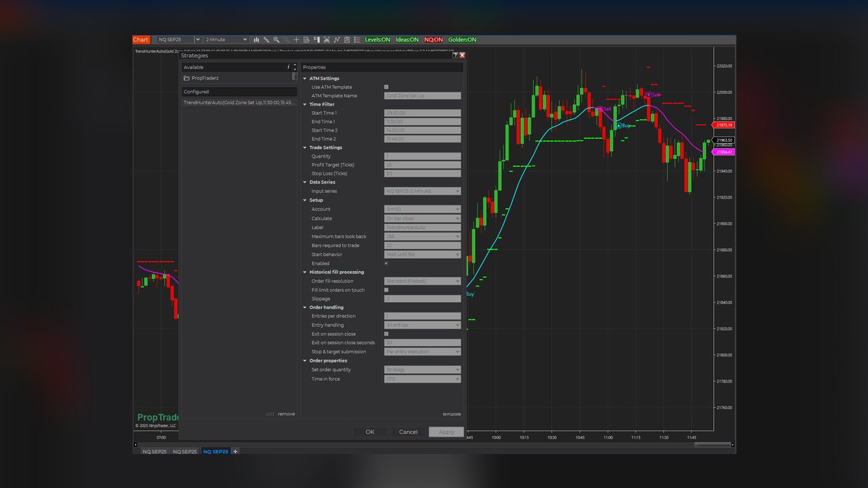Open the Time in force dropdown
868x488 pixels.
[422, 379]
